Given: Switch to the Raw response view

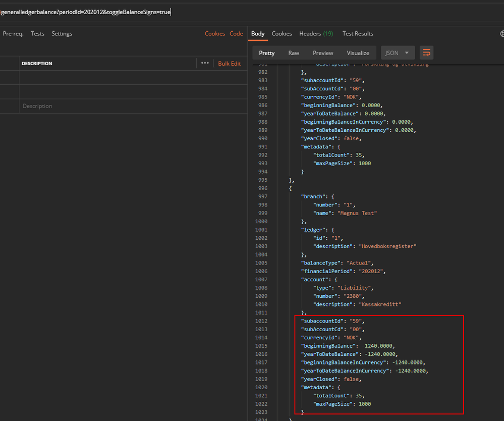Looking at the screenshot, I should point(294,53).
